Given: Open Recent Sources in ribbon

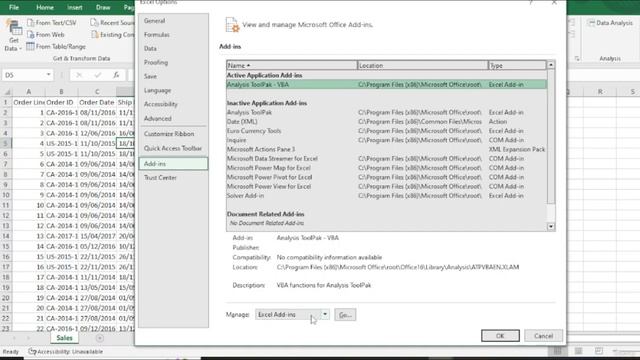Looking at the screenshot, I should pos(112,23).
